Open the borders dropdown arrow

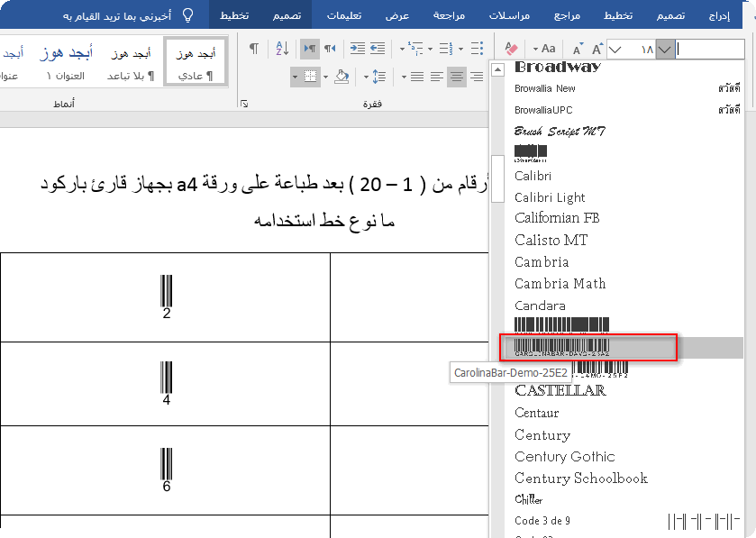point(295,77)
